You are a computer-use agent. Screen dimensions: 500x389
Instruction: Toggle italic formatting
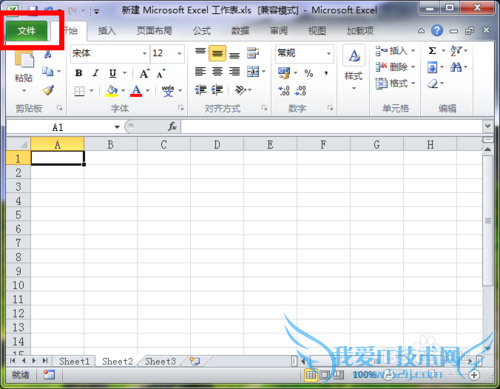(96, 73)
